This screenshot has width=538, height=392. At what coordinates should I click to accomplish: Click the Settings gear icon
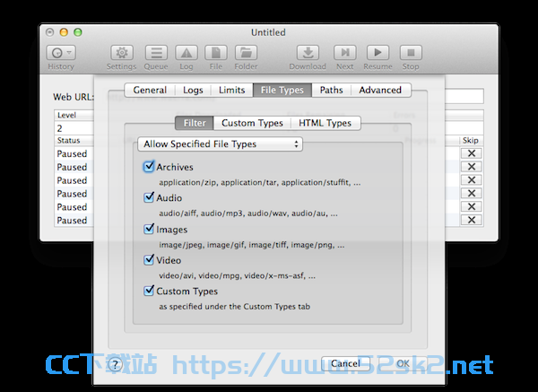click(122, 53)
